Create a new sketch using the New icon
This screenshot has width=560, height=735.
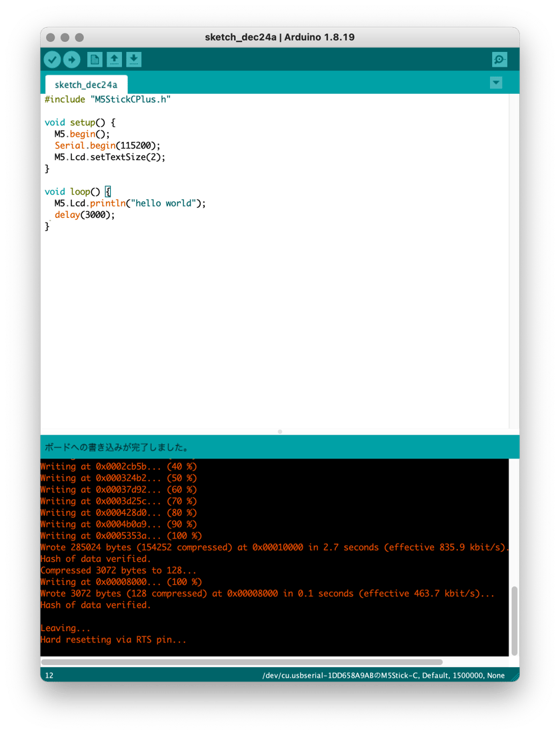pos(95,59)
